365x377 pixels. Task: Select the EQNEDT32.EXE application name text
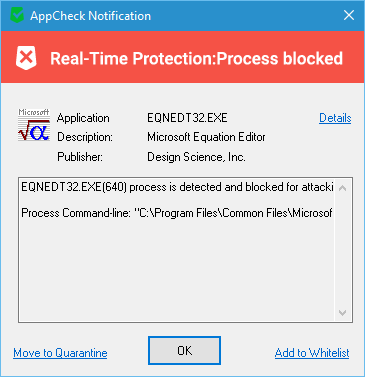[x=187, y=118]
